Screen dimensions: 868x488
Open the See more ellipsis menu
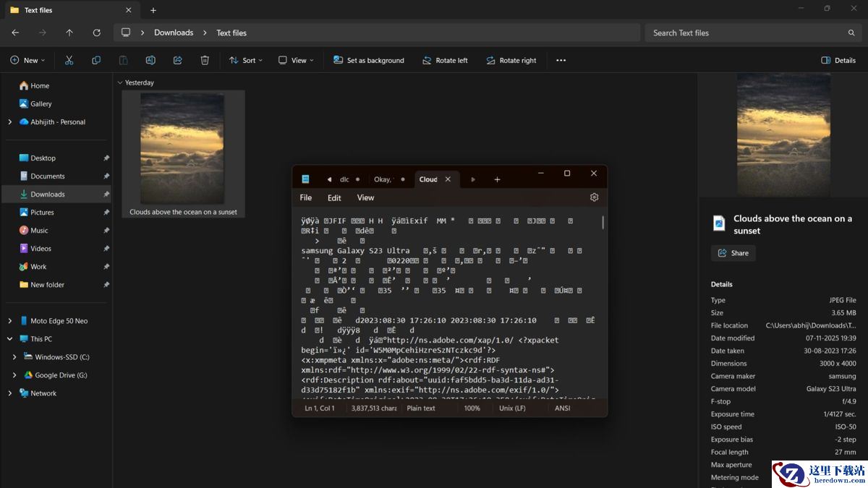(561, 61)
